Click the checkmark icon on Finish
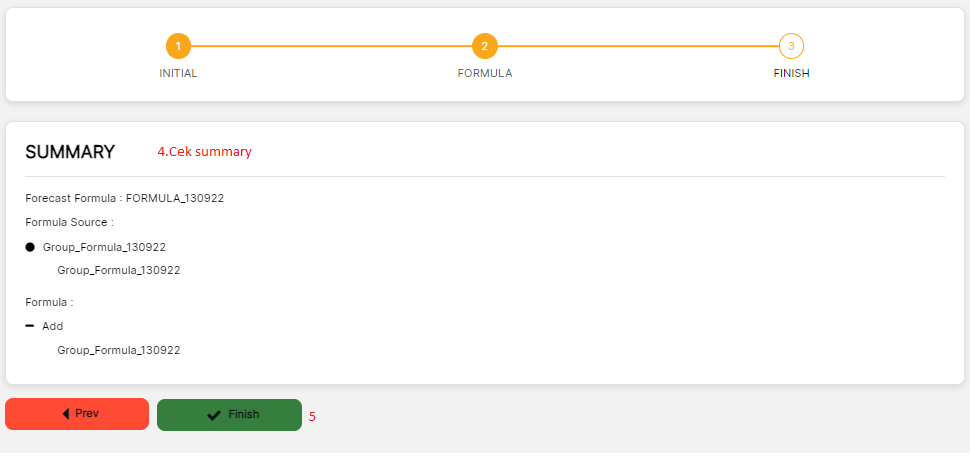The image size is (980, 463). [x=214, y=415]
